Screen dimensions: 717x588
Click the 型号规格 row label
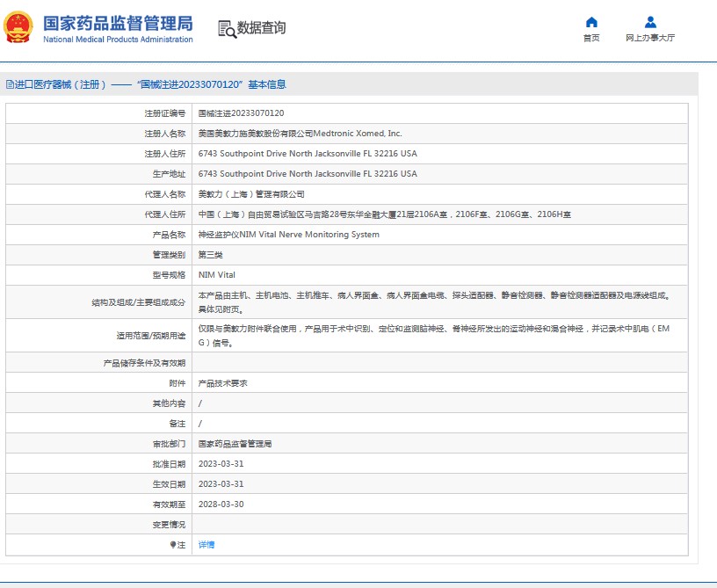click(x=170, y=275)
